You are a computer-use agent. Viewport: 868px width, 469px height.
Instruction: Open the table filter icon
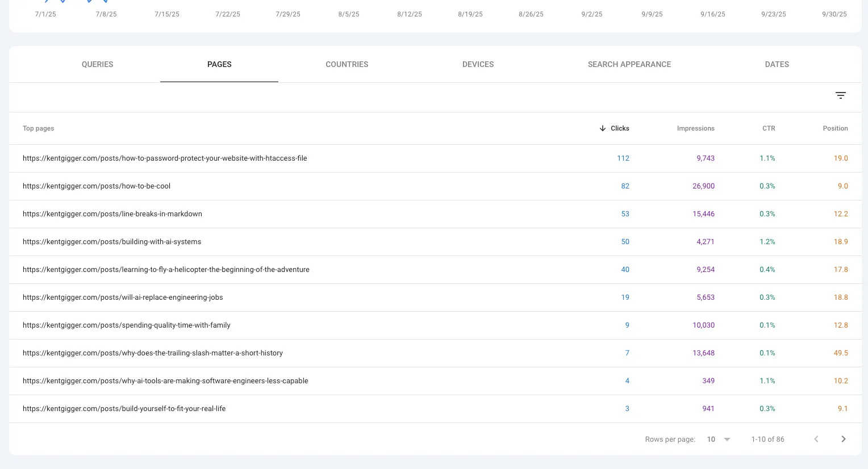click(841, 95)
